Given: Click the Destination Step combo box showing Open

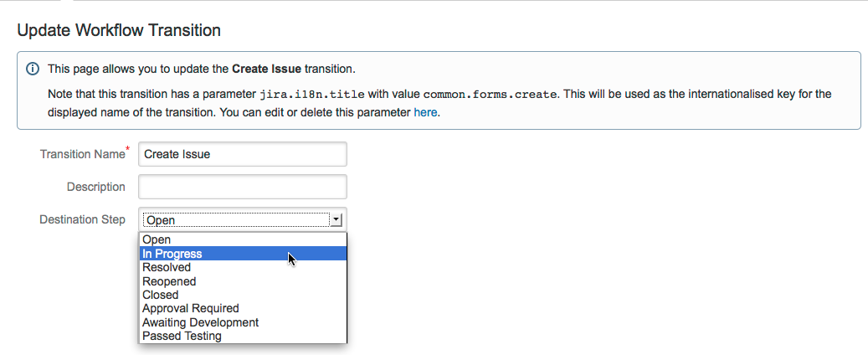Looking at the screenshot, I should (x=236, y=220).
